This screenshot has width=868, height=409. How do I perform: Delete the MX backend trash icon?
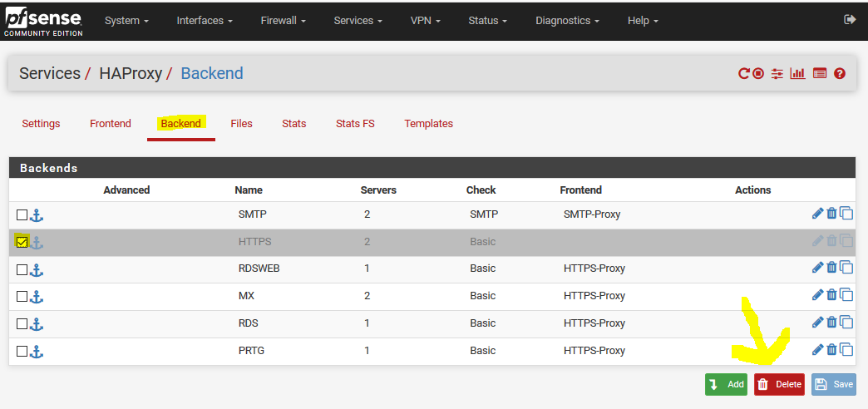(831, 294)
